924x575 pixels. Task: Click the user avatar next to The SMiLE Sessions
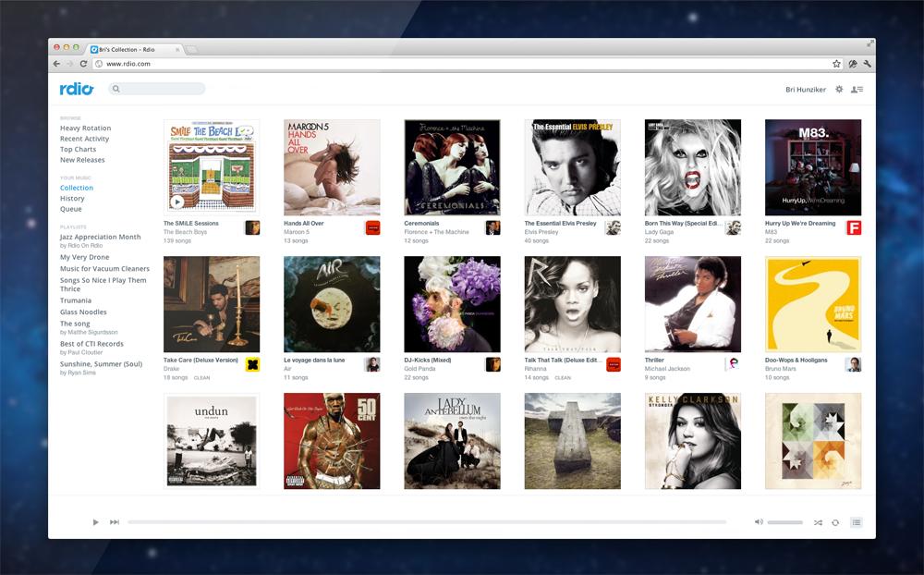pos(252,227)
